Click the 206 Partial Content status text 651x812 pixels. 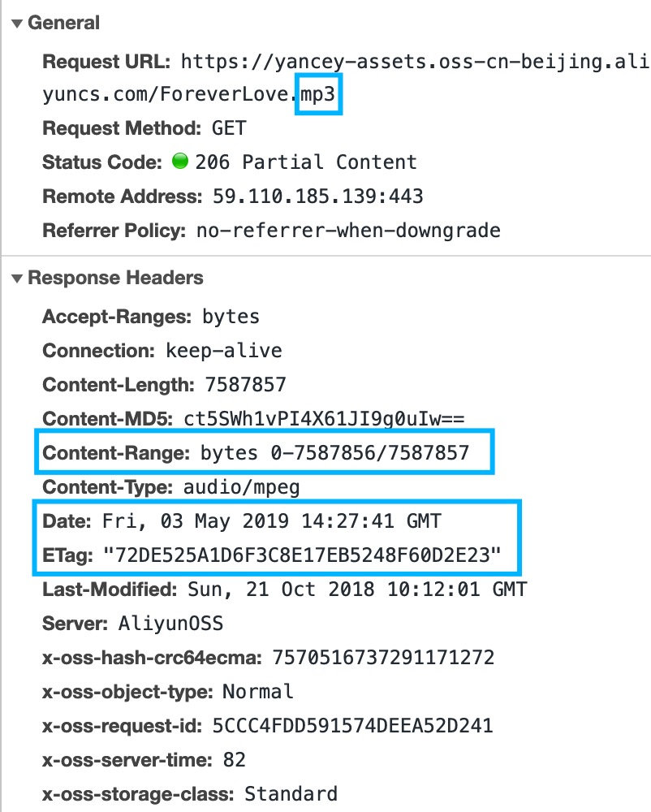(x=306, y=162)
